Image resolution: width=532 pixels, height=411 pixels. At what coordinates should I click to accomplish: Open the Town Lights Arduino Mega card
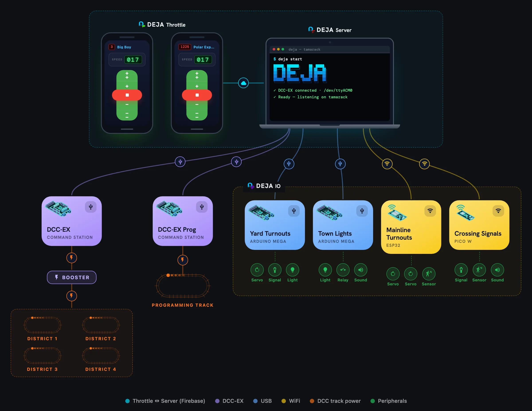coord(343,225)
